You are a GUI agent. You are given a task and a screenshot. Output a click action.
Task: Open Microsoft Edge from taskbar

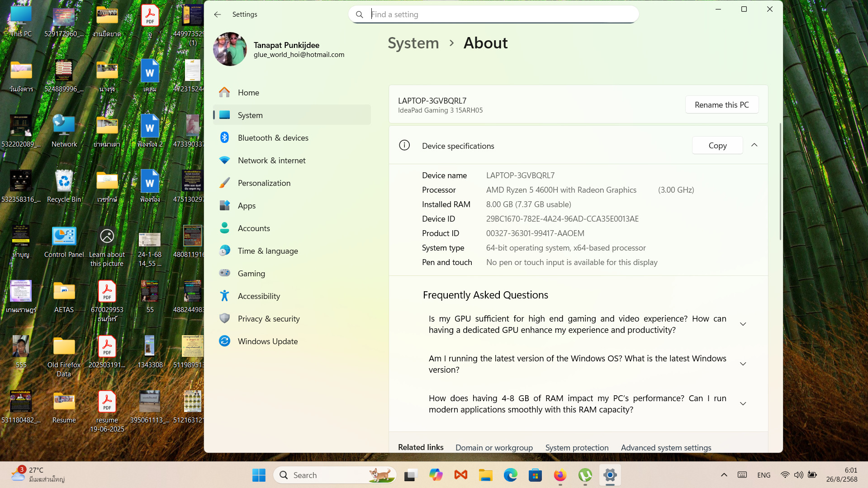pos(511,475)
